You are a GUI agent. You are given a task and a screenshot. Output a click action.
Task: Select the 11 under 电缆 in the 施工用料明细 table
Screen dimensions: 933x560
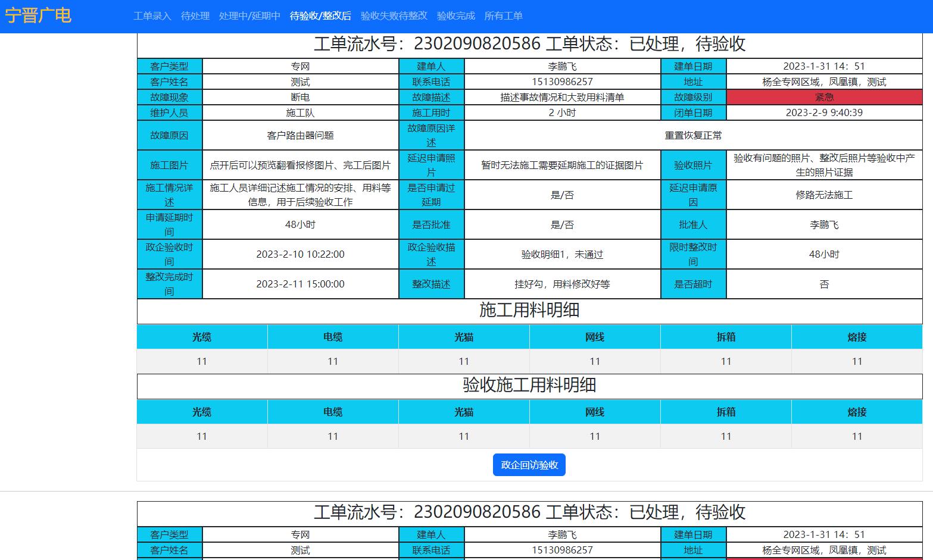coord(333,361)
